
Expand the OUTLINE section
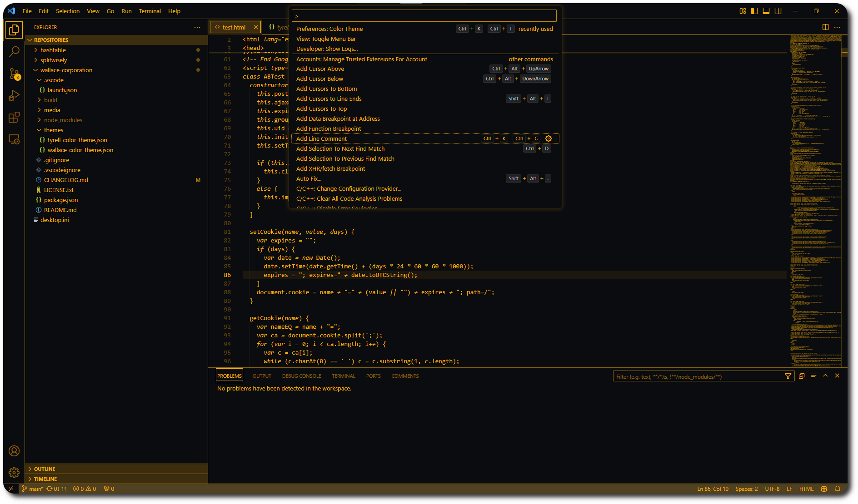(116, 469)
